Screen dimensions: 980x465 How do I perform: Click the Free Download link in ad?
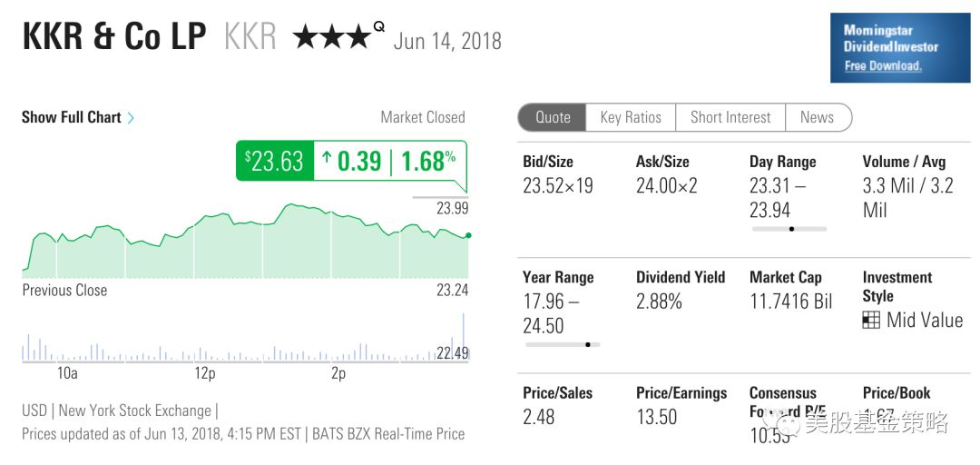[x=883, y=65]
